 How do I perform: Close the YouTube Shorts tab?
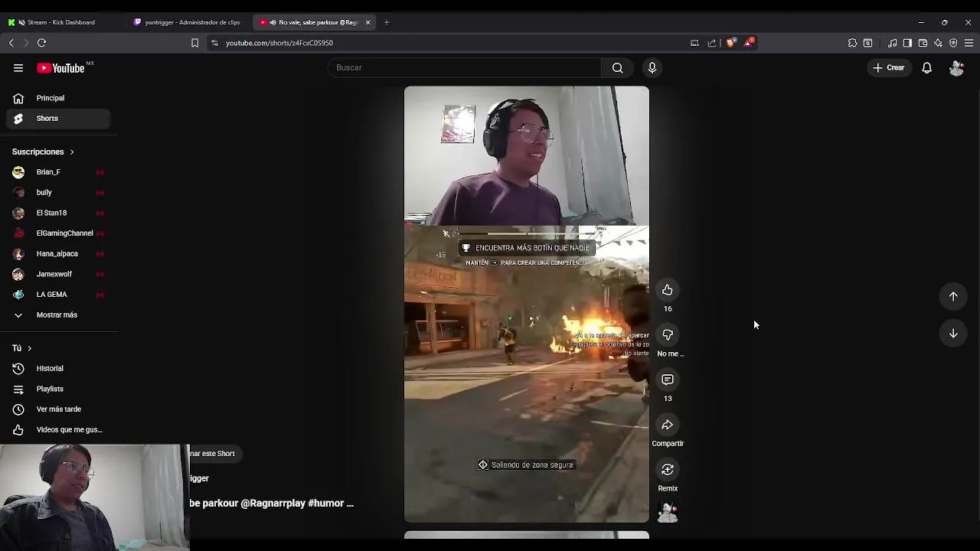pyautogui.click(x=367, y=22)
